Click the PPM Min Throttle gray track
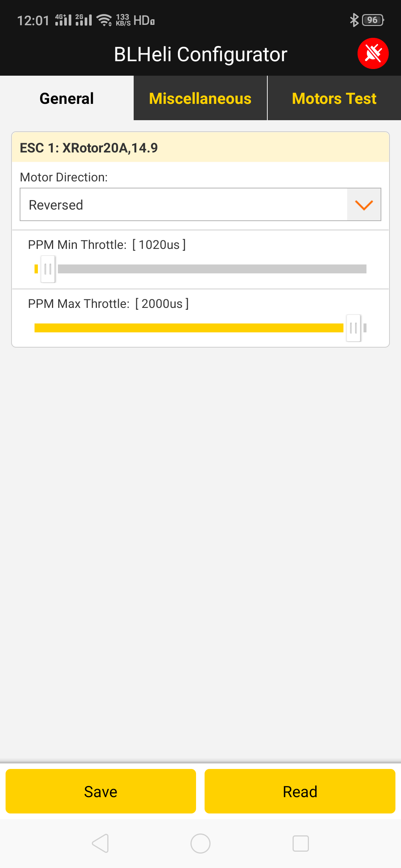 212,269
